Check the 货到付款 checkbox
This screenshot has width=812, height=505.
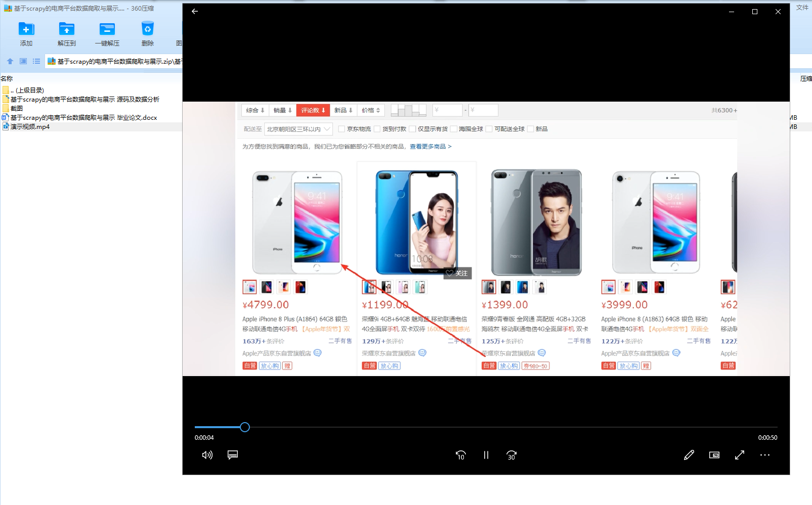click(x=377, y=129)
